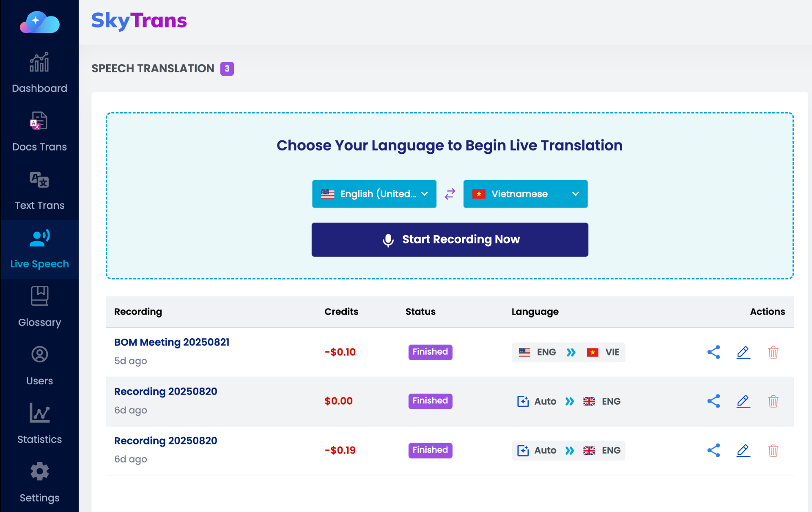Edit the BOM Meeting 20250821 recording
The width and height of the screenshot is (812, 512).
pyautogui.click(x=743, y=352)
